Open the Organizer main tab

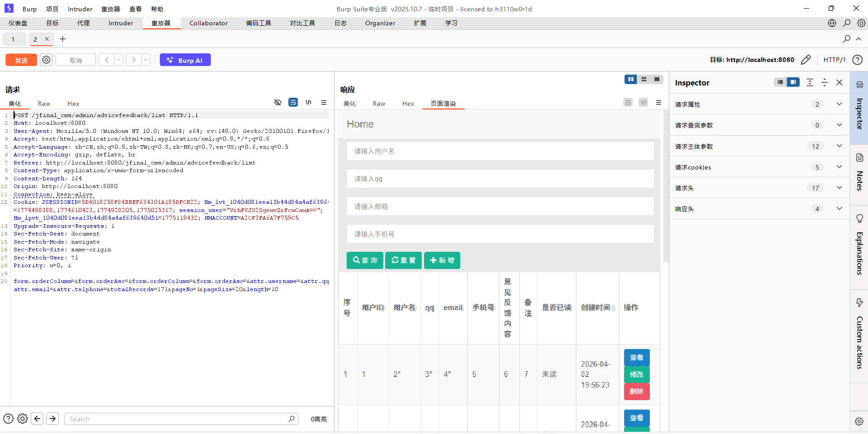tap(380, 23)
